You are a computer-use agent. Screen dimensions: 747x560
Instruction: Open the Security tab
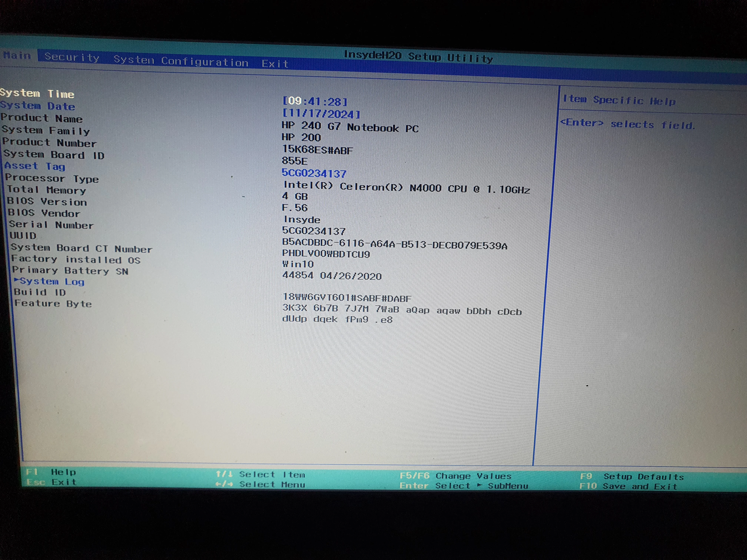click(x=72, y=57)
